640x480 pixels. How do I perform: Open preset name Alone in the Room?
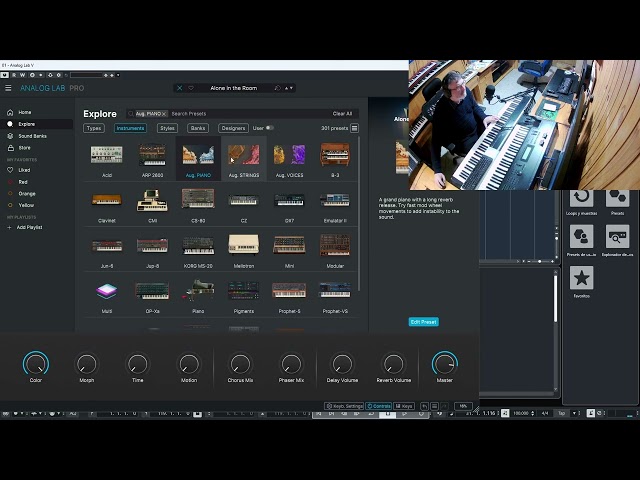(x=233, y=88)
